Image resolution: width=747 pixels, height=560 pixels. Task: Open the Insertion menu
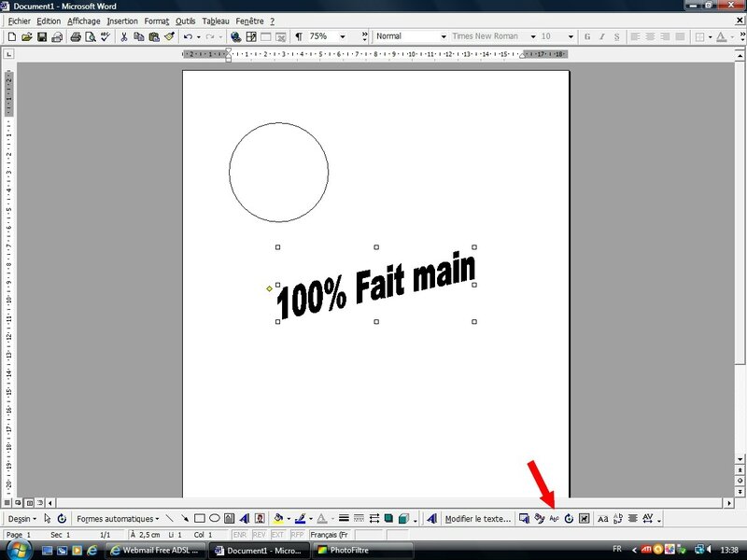[x=121, y=21]
